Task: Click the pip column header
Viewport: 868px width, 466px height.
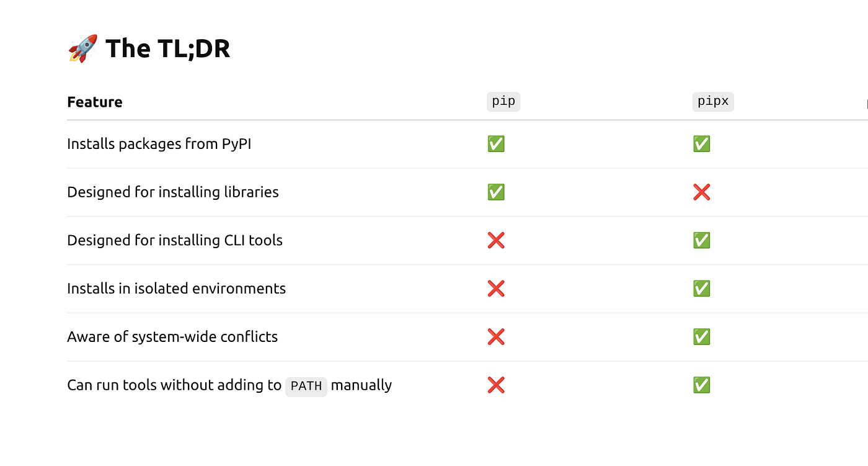Action: tap(503, 102)
